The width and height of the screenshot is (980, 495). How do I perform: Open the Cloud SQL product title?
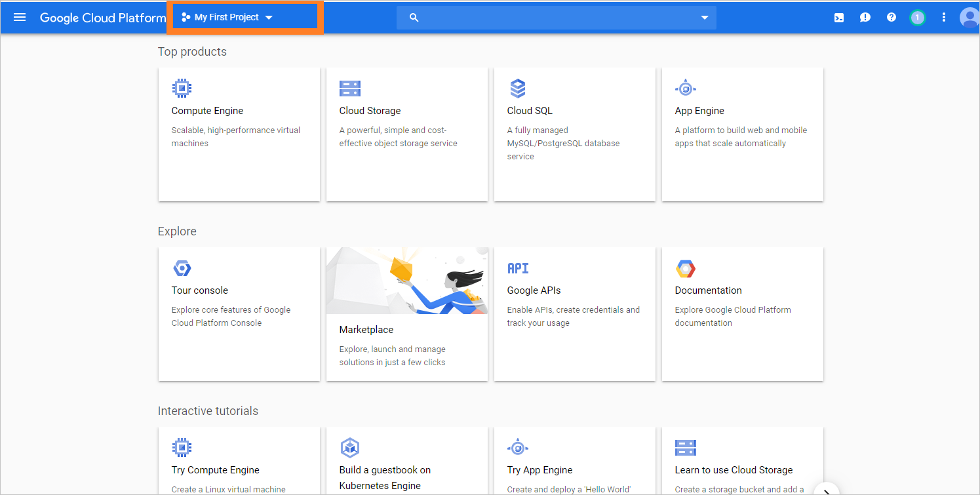(x=530, y=111)
